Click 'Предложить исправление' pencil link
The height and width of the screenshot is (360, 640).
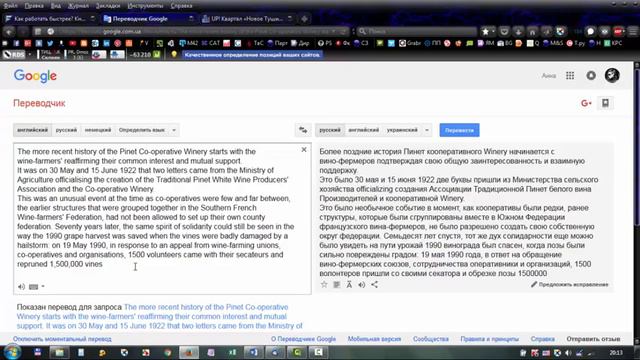(570, 284)
